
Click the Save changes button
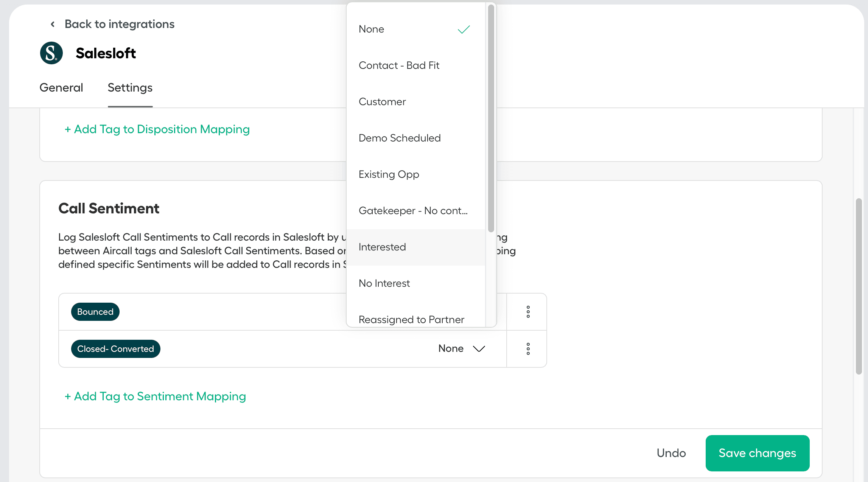(x=757, y=453)
